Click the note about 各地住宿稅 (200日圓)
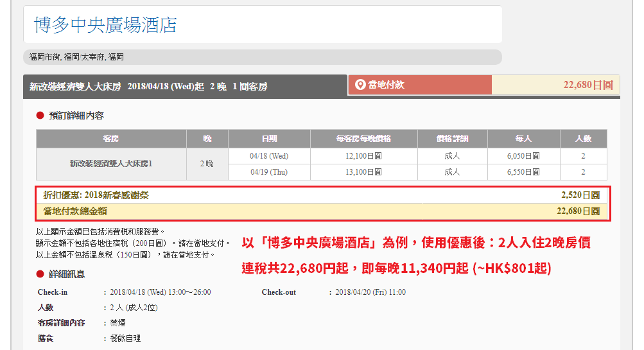The image size is (644, 350). (133, 243)
